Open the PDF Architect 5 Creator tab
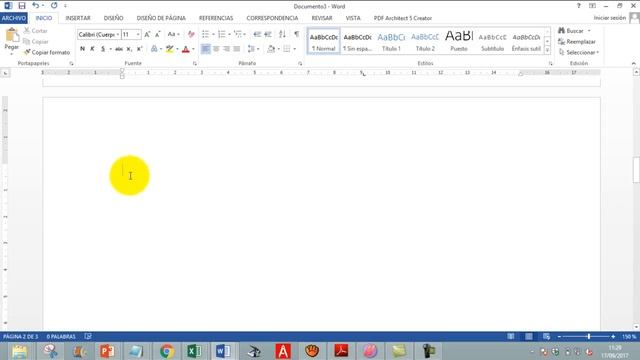The image size is (640, 360). 402,18
